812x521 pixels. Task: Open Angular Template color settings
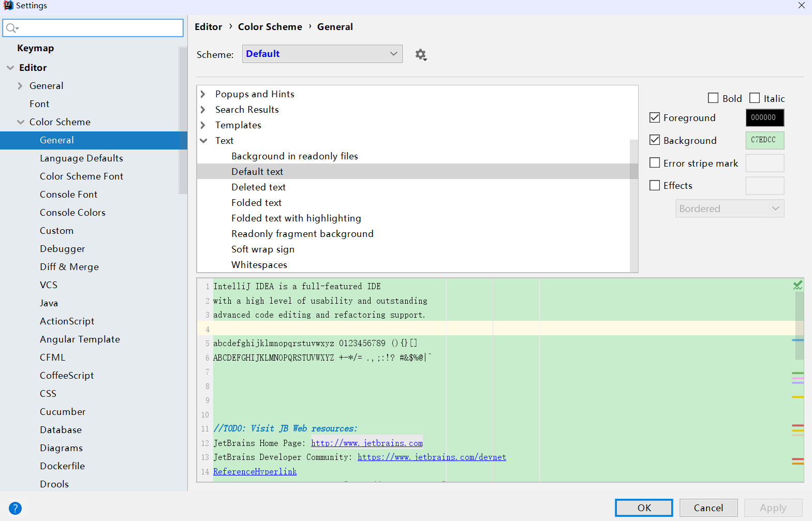click(x=80, y=339)
